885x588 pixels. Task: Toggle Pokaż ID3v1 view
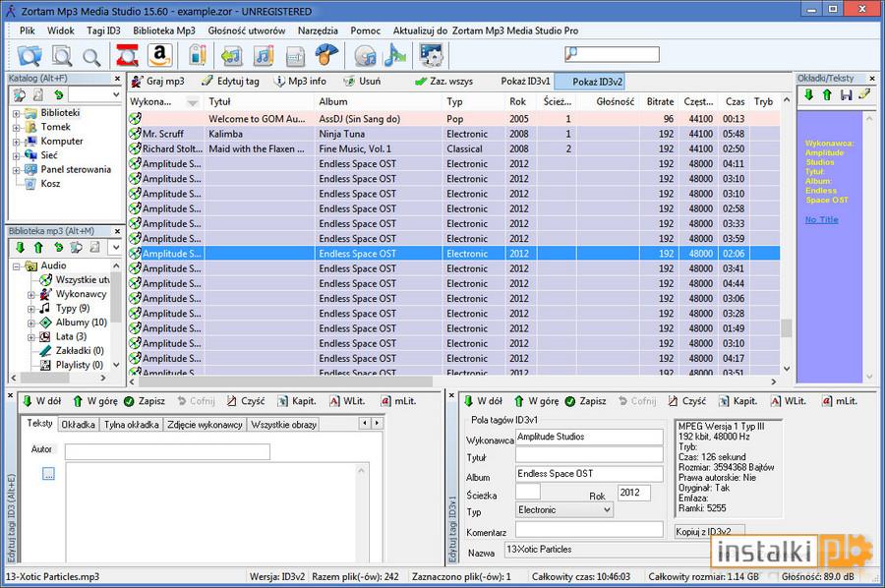click(525, 82)
